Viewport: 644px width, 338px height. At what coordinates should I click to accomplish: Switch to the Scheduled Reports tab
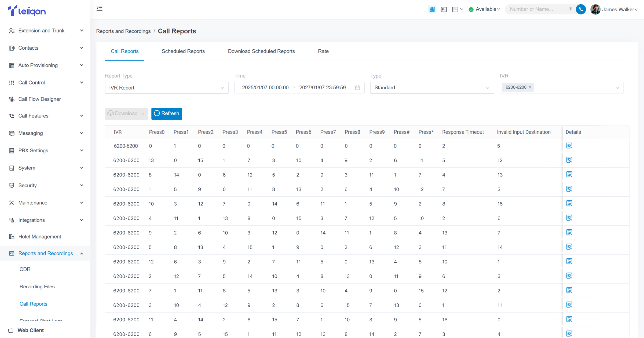183,51
